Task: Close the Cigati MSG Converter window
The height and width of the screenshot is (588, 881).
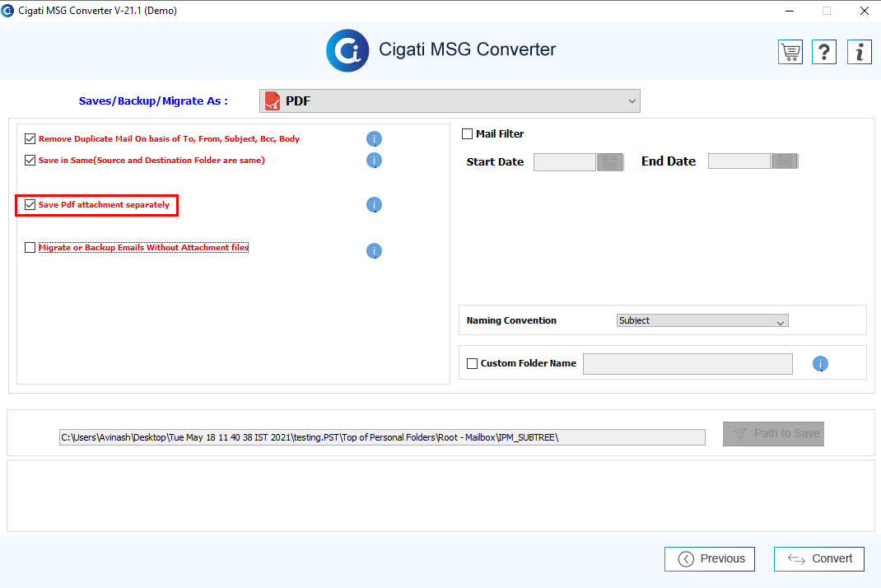Action: click(865, 11)
